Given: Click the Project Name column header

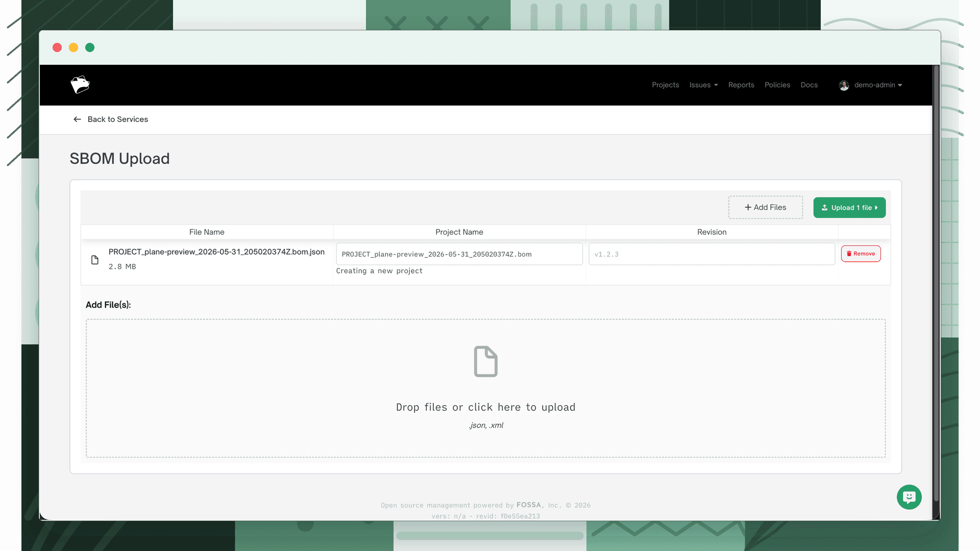Looking at the screenshot, I should click(459, 232).
